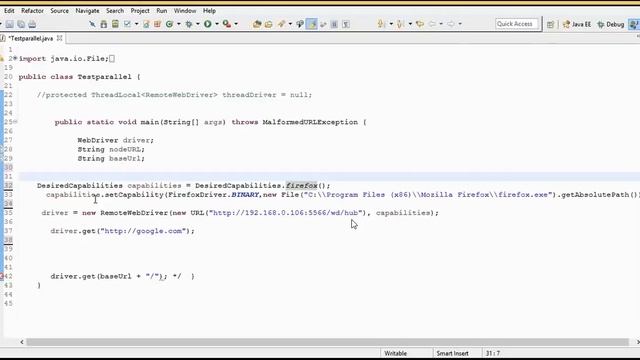Click the RemoteWebDriver hub URL string

286,213
